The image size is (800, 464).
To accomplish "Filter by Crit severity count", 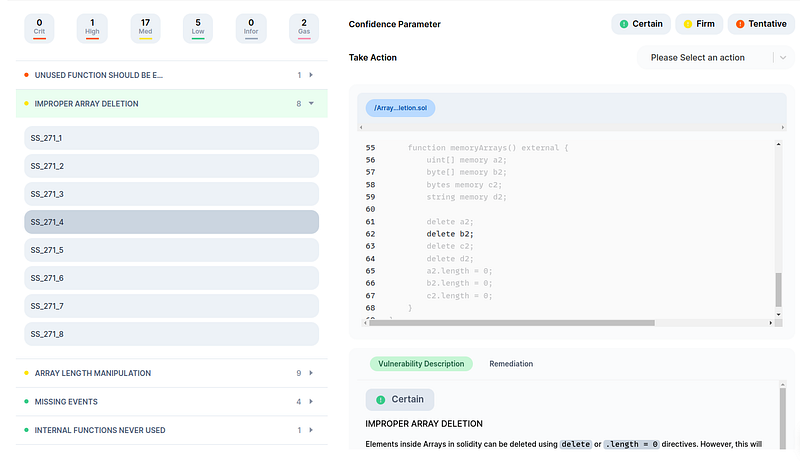I will tap(39, 29).
